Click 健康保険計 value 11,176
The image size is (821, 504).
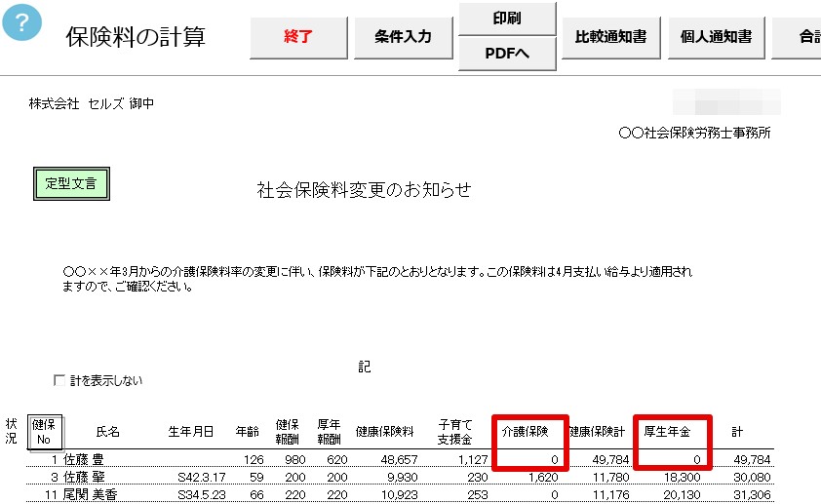611,495
